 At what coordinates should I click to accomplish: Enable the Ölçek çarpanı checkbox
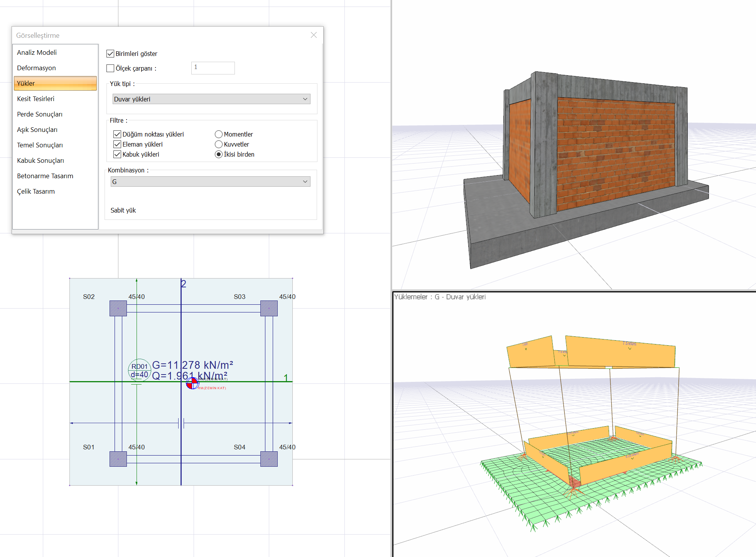(110, 68)
